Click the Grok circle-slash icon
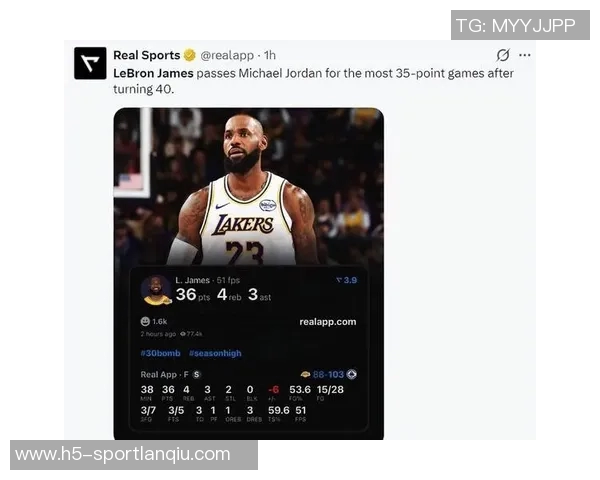Image resolution: width=600 pixels, height=480 pixels. point(503,55)
